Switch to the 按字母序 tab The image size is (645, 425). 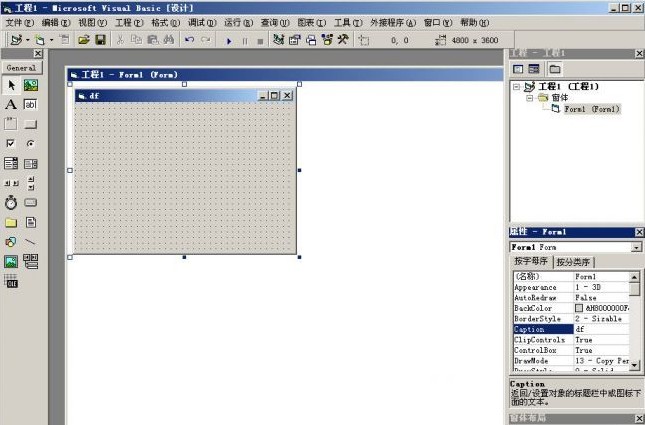[531, 261]
